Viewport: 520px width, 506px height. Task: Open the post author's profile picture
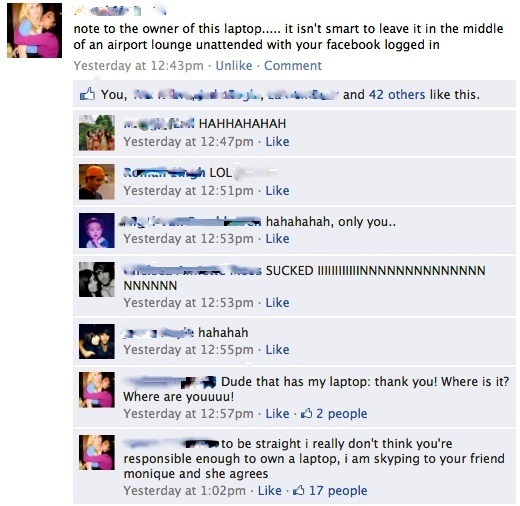pos(34,30)
